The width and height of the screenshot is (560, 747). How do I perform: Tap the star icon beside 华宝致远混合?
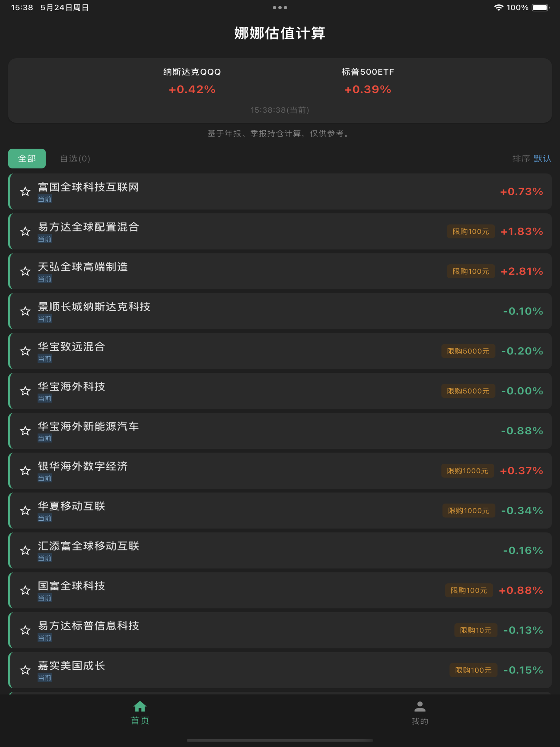[25, 351]
